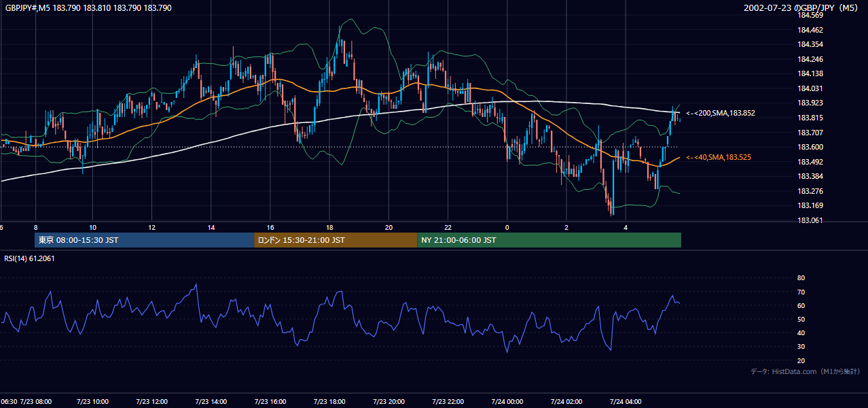The image size is (868, 408).
Task: Click hour label "10" under price chart
Action: [x=93, y=227]
